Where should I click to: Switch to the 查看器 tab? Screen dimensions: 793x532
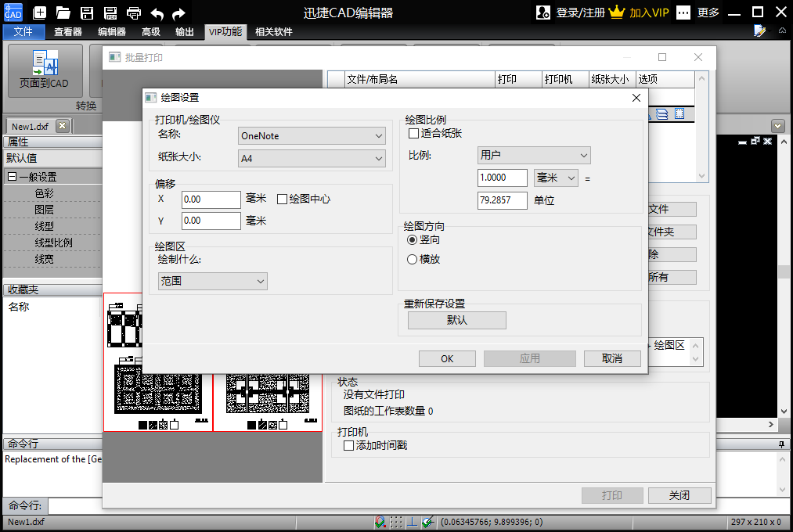(68, 32)
